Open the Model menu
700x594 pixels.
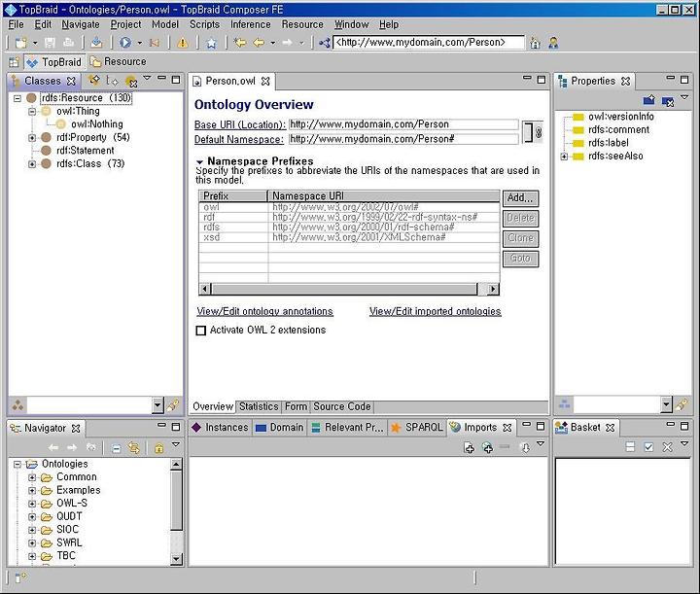point(165,24)
